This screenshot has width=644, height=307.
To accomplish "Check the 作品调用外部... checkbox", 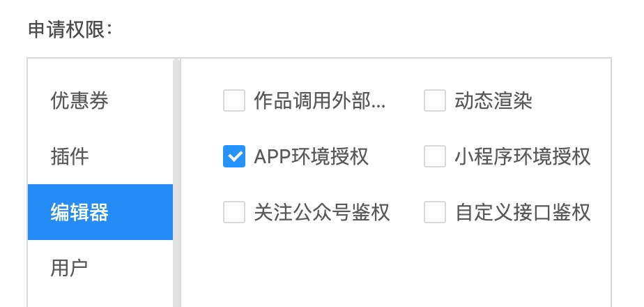I will 234,100.
